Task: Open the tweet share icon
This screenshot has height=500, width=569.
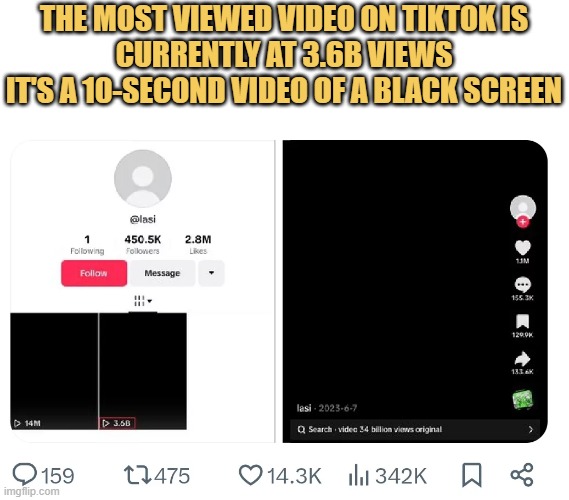Action: 522,475
